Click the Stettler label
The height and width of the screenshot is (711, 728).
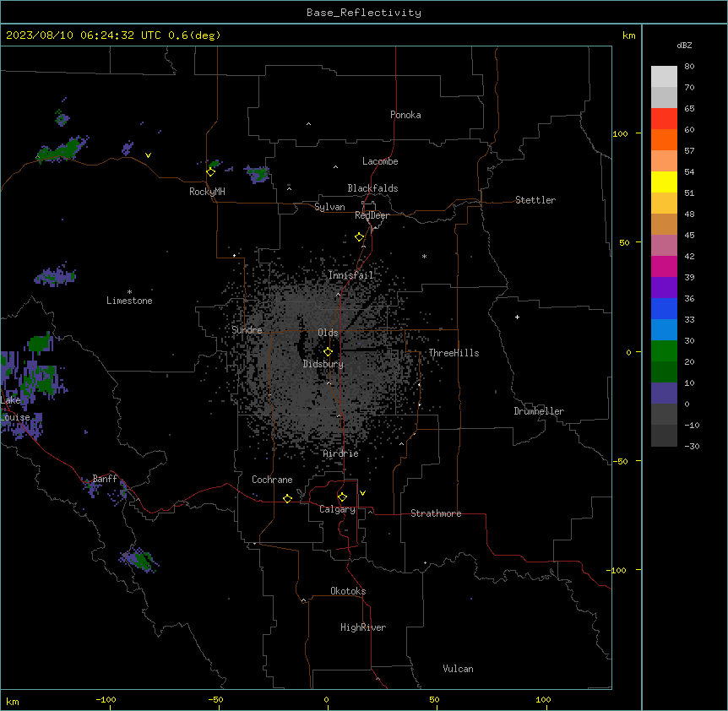tap(535, 200)
